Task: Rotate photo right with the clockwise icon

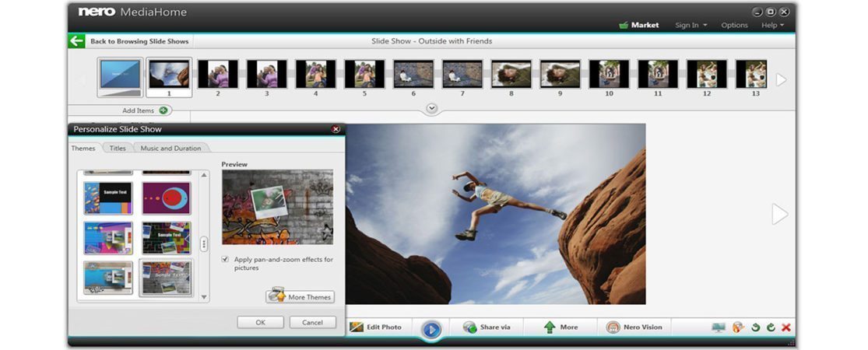Action: [771, 328]
